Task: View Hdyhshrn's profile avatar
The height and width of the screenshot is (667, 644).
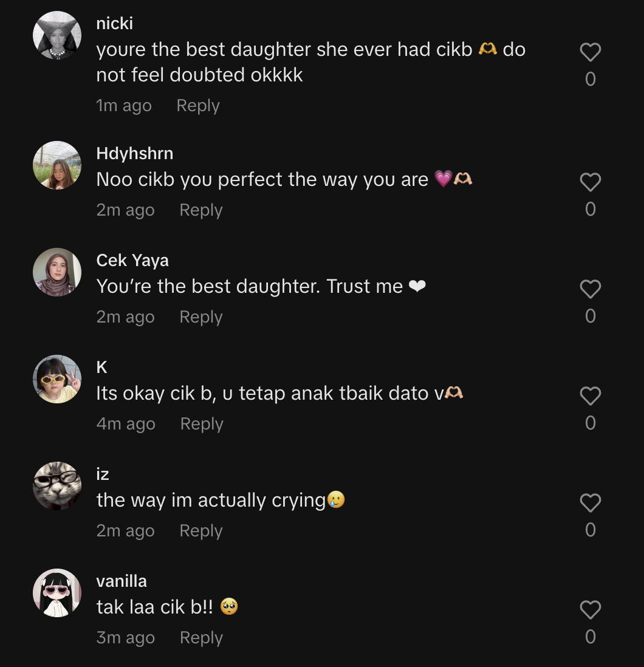Action: pyautogui.click(x=57, y=165)
